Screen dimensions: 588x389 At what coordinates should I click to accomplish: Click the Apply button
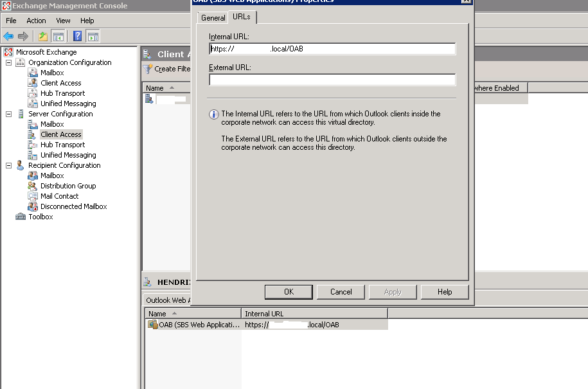click(393, 292)
